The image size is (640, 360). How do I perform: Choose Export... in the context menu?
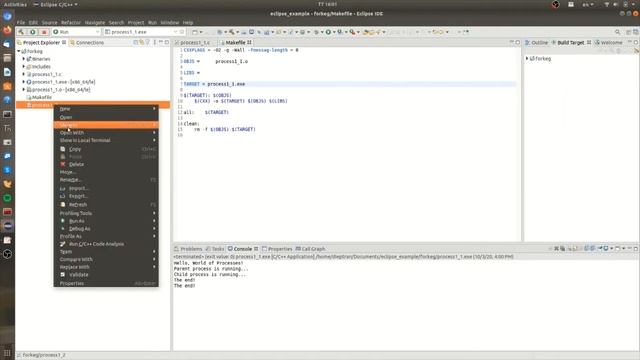tap(106, 196)
